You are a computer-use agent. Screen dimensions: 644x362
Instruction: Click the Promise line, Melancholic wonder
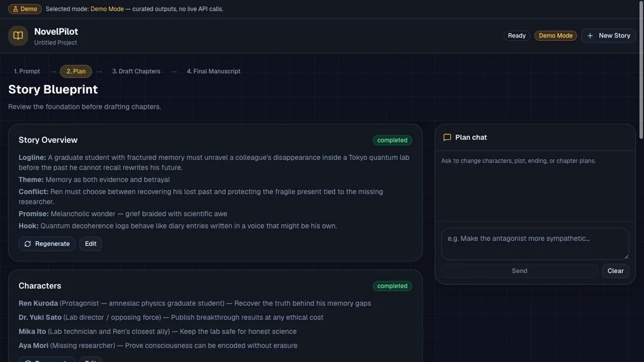click(123, 214)
